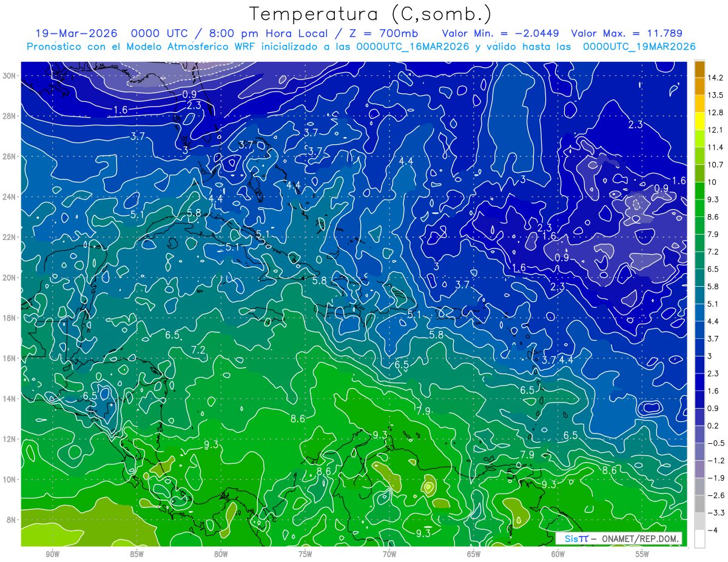Click the '14N' latitude axis label
Viewport: 728px width, 562px height.
click(9, 399)
